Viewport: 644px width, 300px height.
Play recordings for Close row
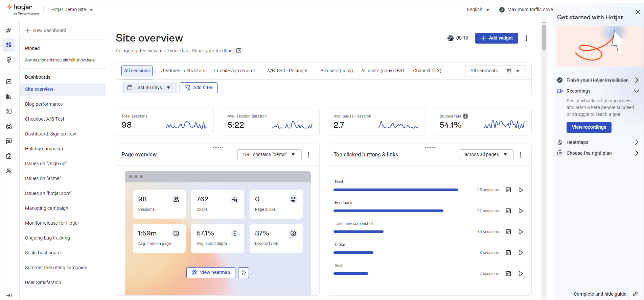click(521, 253)
